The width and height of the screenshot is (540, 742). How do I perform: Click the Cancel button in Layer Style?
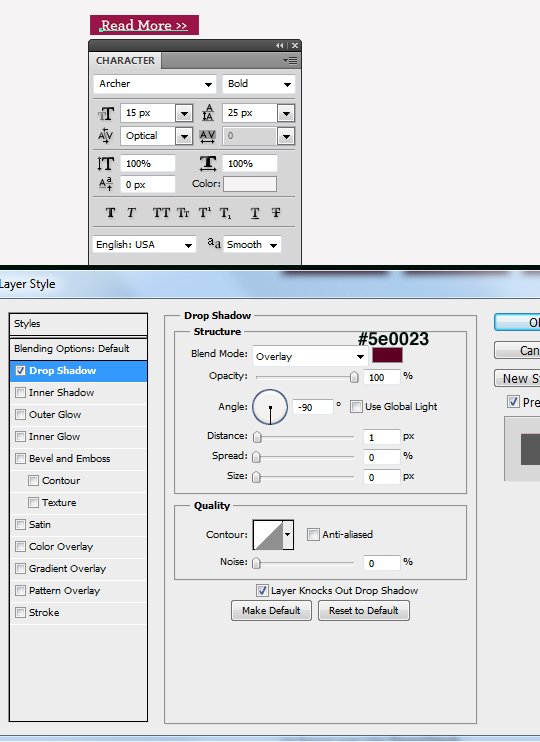[517, 351]
